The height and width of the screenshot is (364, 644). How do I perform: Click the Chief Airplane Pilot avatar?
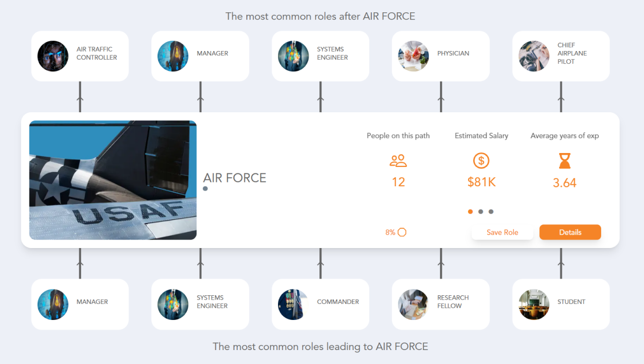tap(533, 56)
